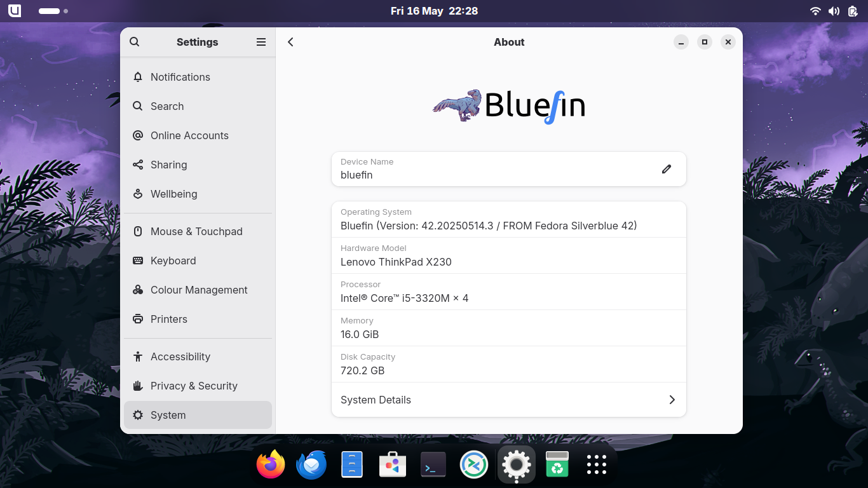Click the battery tray icon
This screenshot has height=488, width=868.
coord(853,11)
